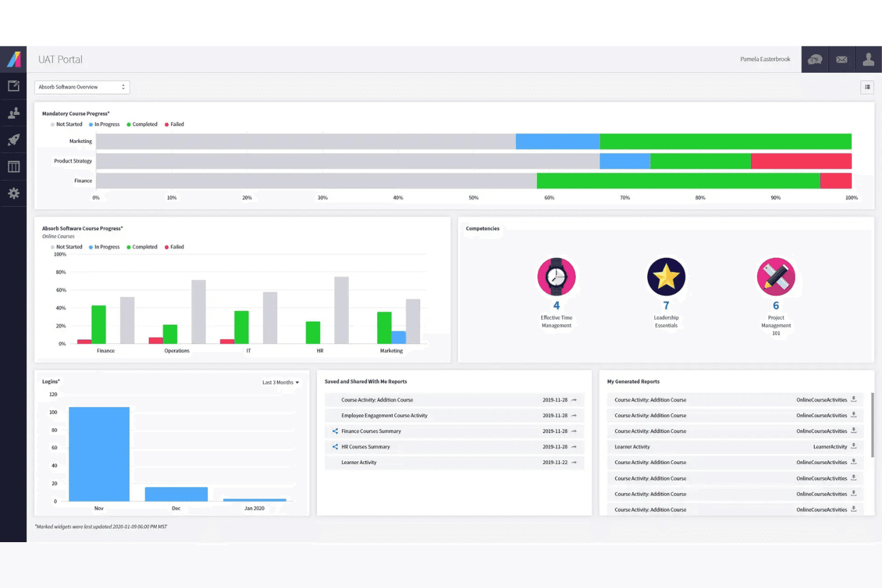Open the Users sidebar icon
The image size is (882, 588).
(x=13, y=113)
